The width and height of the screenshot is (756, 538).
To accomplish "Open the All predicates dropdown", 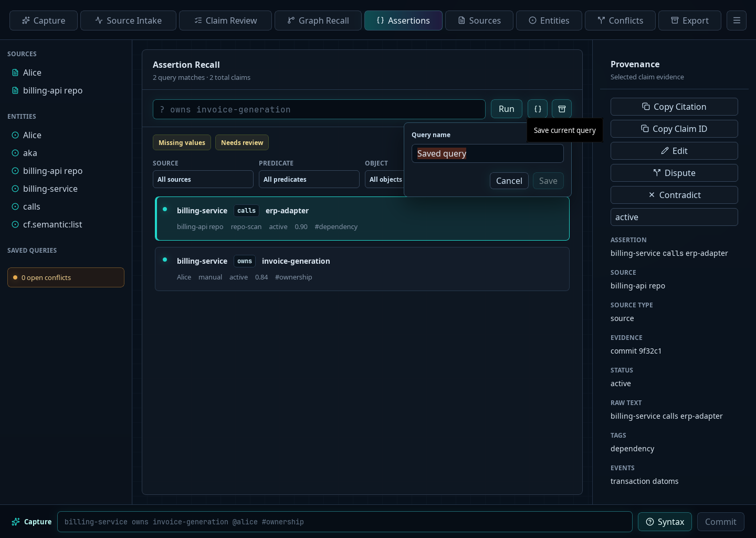I will [x=309, y=179].
